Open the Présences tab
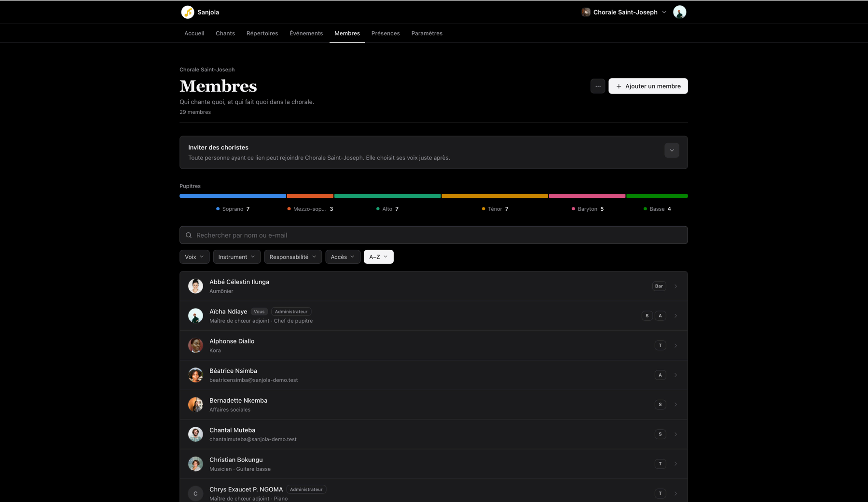Viewport: 868px width, 502px height. coord(386,33)
